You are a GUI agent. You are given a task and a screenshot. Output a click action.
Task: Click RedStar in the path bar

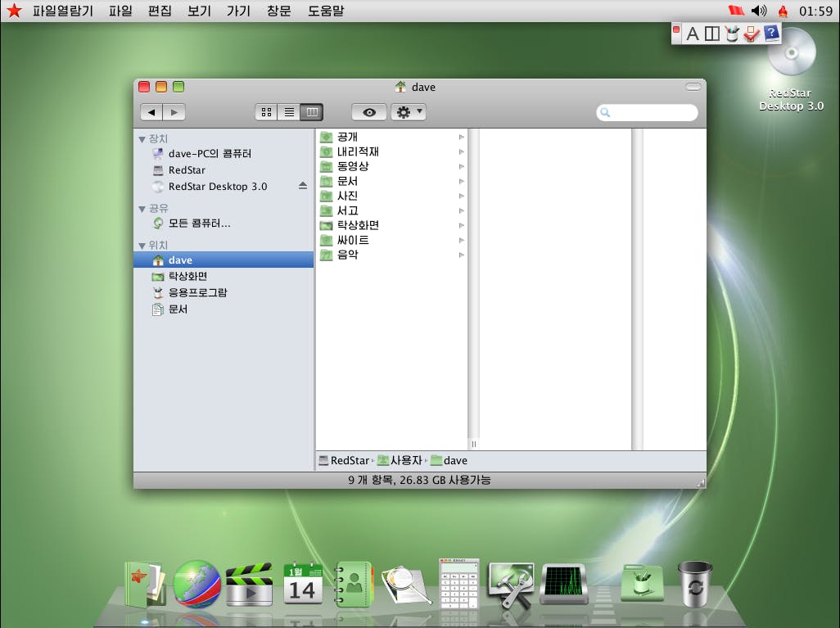(344, 461)
